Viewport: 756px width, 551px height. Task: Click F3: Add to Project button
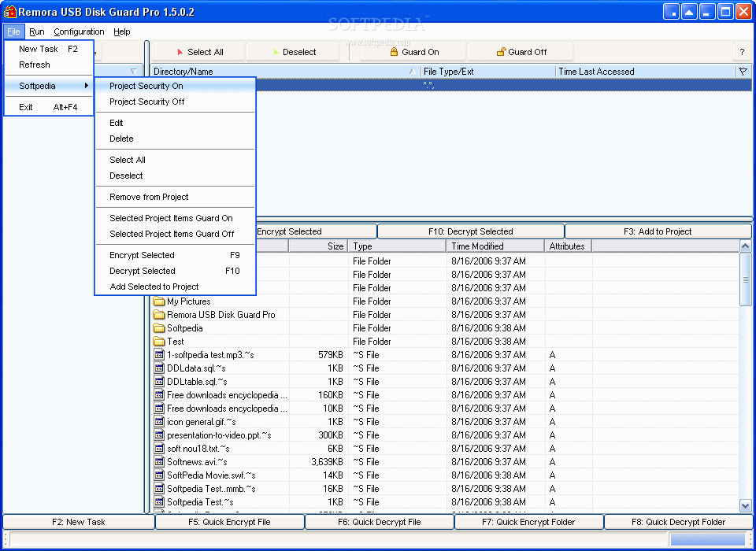[658, 231]
